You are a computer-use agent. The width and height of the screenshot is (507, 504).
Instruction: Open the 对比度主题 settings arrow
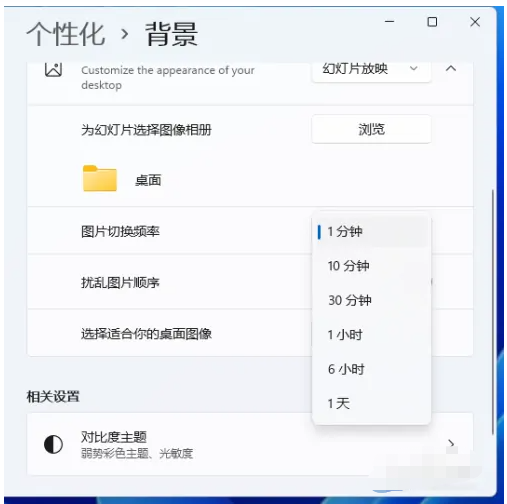(451, 444)
